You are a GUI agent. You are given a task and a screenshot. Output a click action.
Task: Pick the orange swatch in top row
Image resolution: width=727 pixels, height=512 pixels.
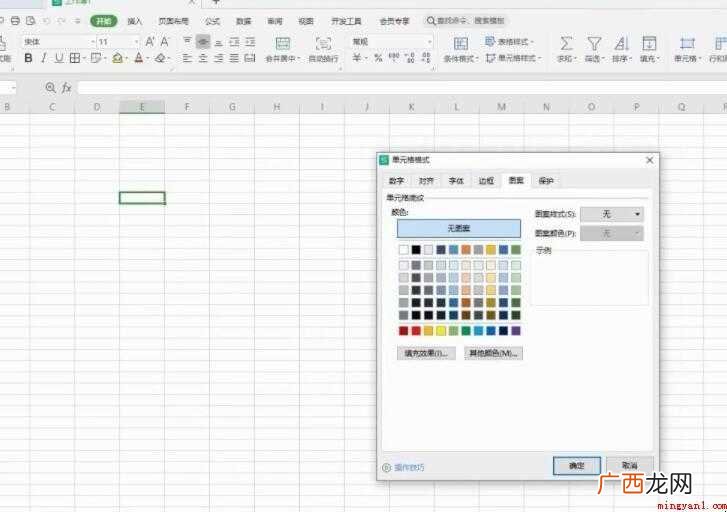coord(466,250)
